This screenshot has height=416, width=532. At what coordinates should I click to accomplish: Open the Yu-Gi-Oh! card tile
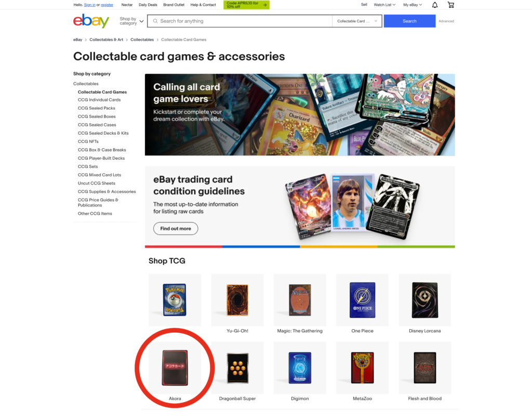(237, 304)
